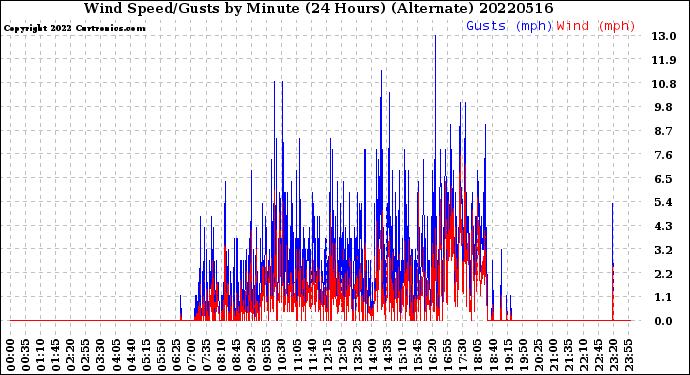Click the 14:35 time label
This screenshot has height=375, width=690.
point(387,355)
